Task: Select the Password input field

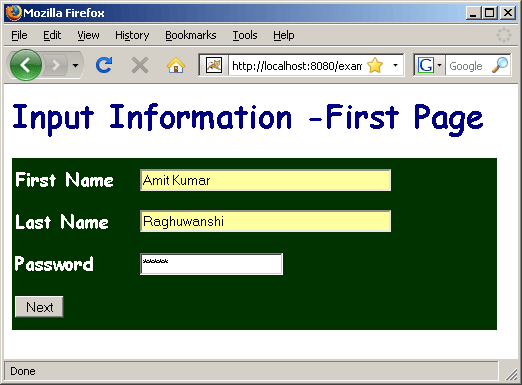Action: click(x=211, y=264)
